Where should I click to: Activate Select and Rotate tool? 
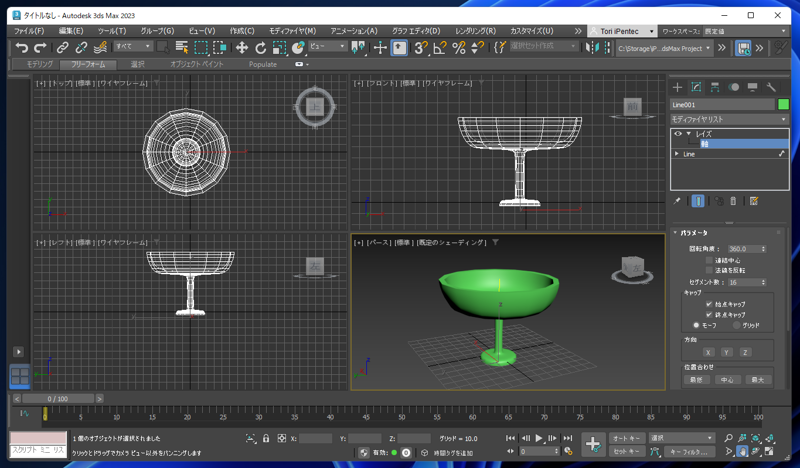click(261, 47)
